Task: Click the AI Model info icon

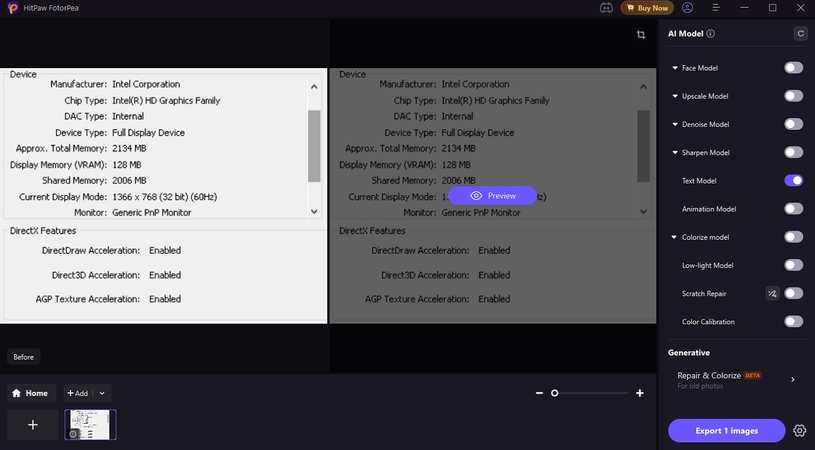Action: 711,33
